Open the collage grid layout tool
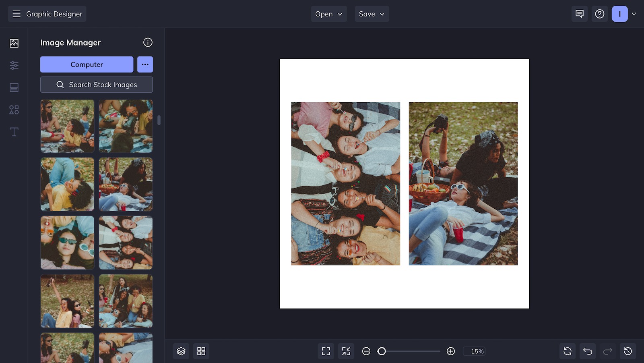Image resolution: width=644 pixels, height=363 pixels. (x=201, y=351)
